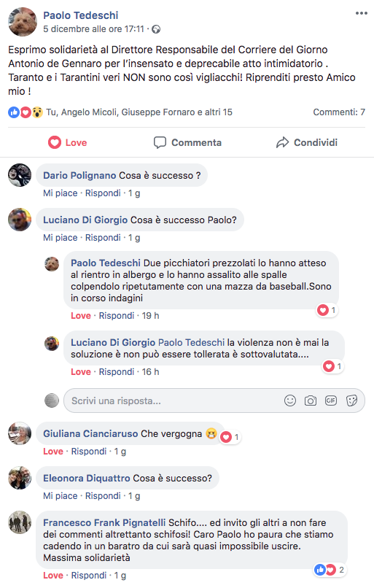Share the post with Condividi
This screenshot has width=374, height=588.
coord(306,142)
